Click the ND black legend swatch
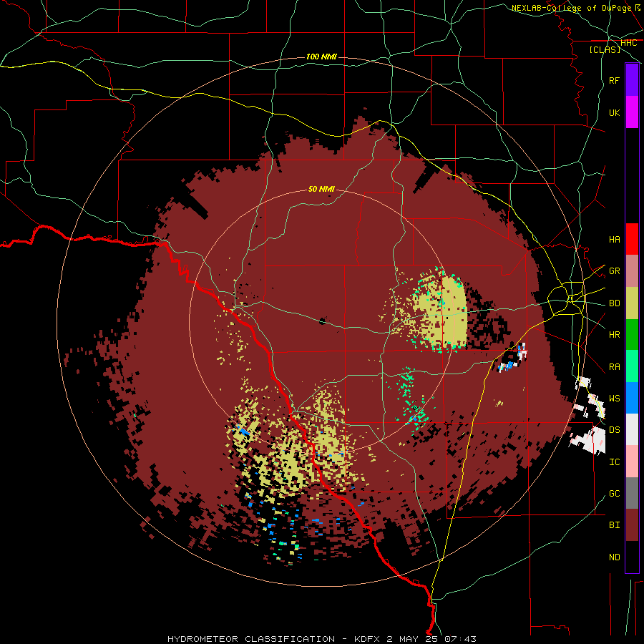The height and width of the screenshot is (644, 644). (632, 557)
